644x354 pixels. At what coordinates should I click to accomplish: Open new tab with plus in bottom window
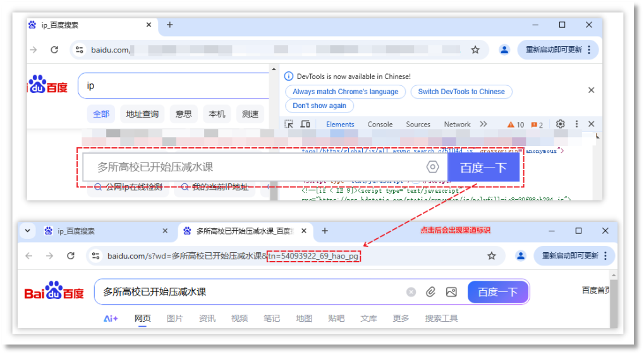(x=325, y=231)
